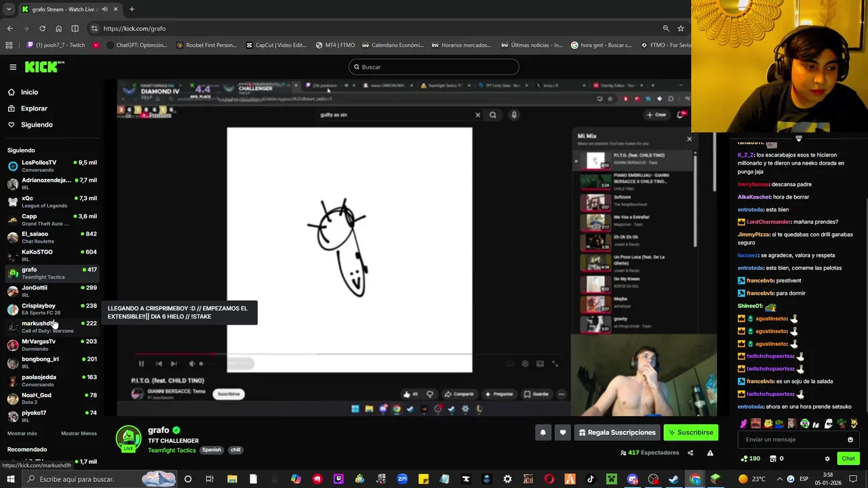The image size is (868, 488).
Task: Mute the grafo Stream browser tab
Action: click(104, 9)
